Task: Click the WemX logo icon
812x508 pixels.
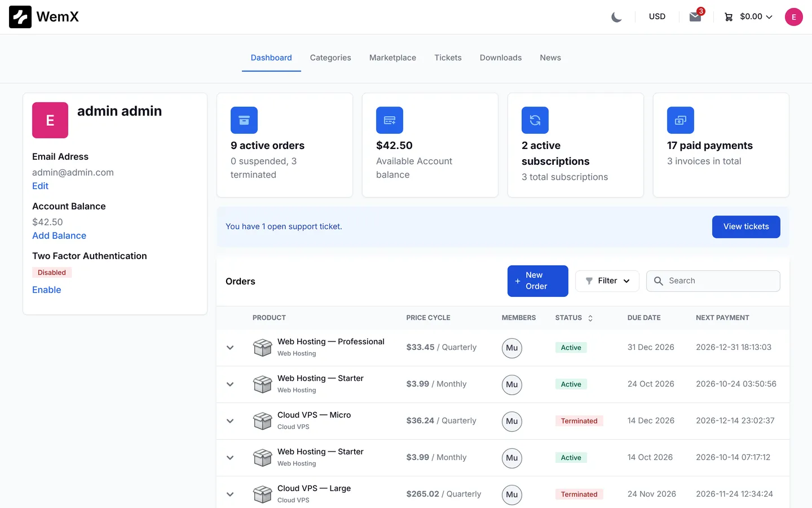Action: click(x=20, y=17)
